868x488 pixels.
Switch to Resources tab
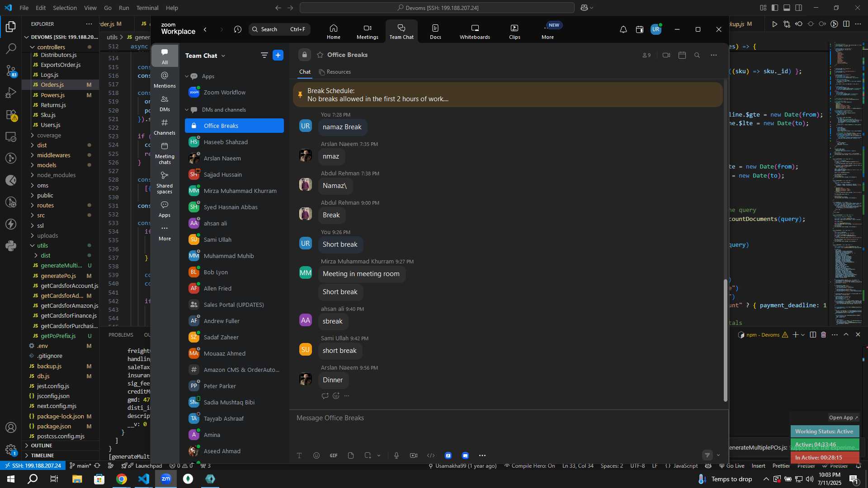(335, 72)
